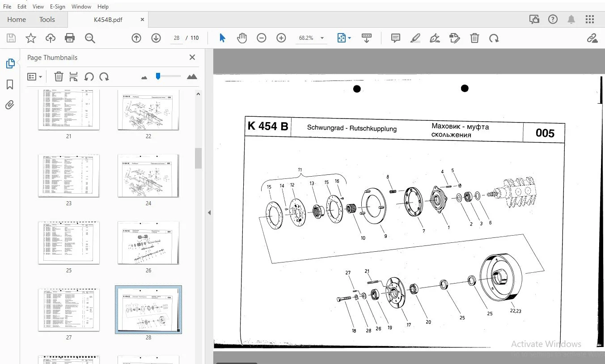Choose the selection arrow tool
The width and height of the screenshot is (605, 364).
222,38
